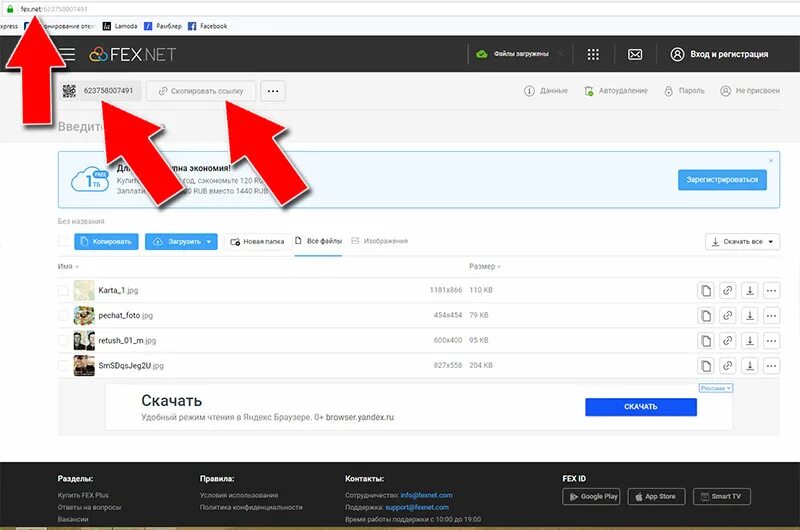Click the FEX.NET logo

(x=133, y=54)
